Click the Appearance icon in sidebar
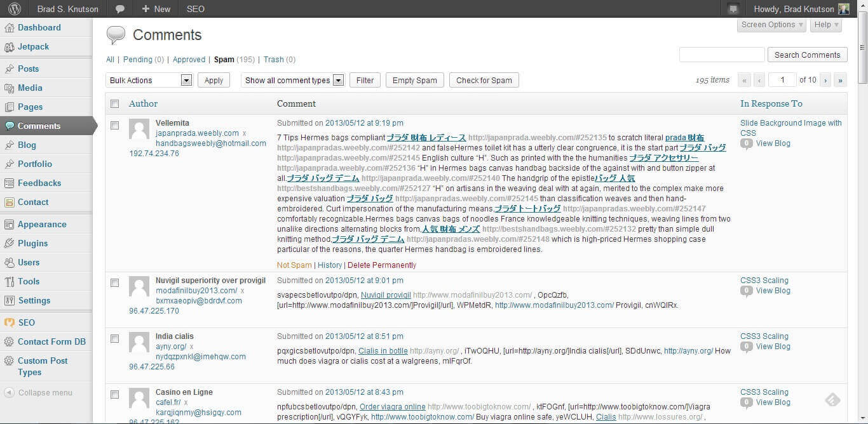Viewport: 868px width, 424px height. point(9,224)
